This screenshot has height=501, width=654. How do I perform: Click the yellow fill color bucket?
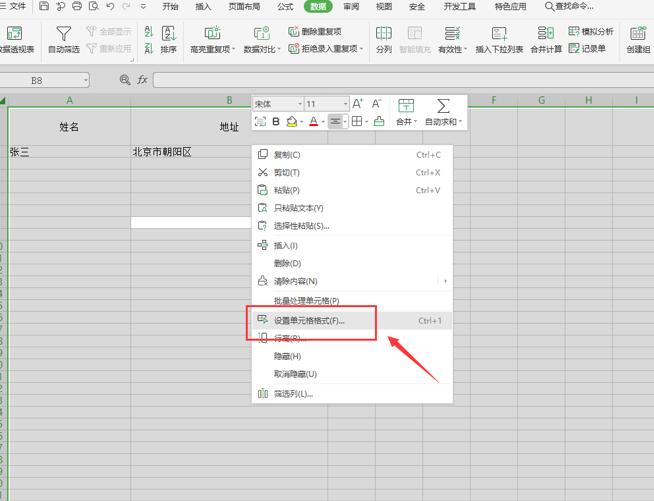coord(292,121)
